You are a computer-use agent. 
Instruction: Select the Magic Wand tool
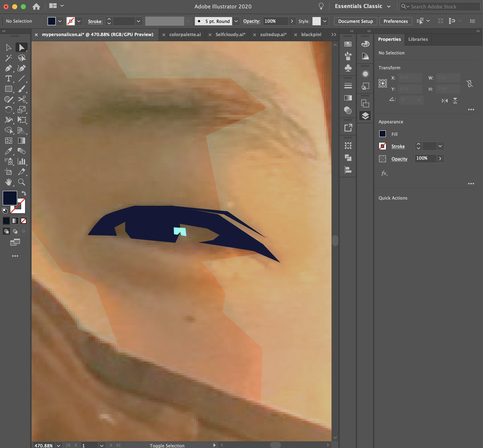[8, 58]
